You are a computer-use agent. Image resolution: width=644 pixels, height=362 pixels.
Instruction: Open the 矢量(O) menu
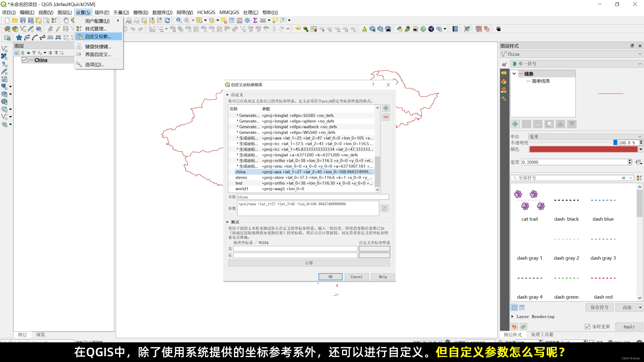(121, 12)
